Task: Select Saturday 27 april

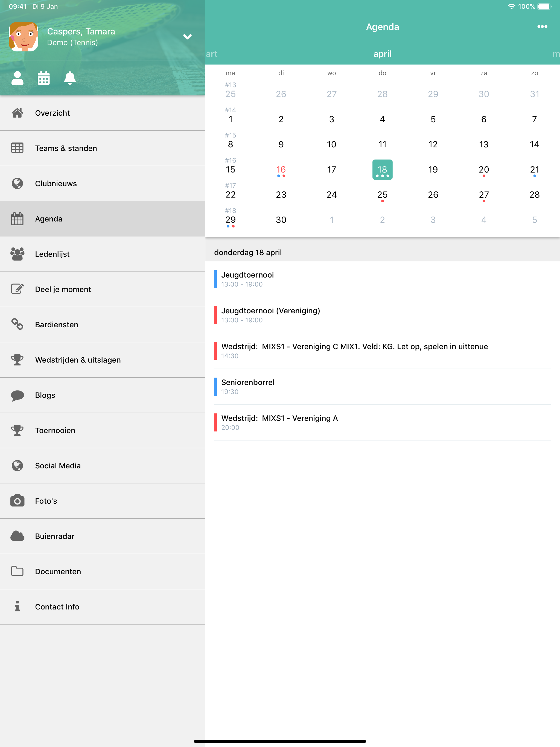Action: click(484, 195)
